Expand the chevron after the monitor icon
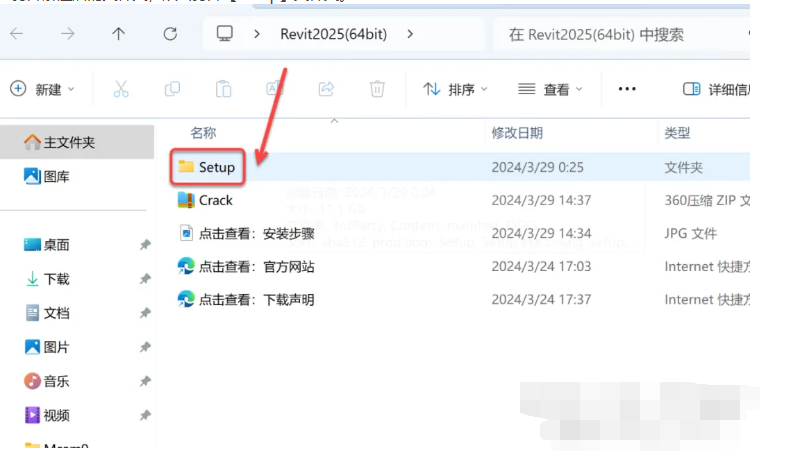The height and width of the screenshot is (451, 795). (x=257, y=34)
